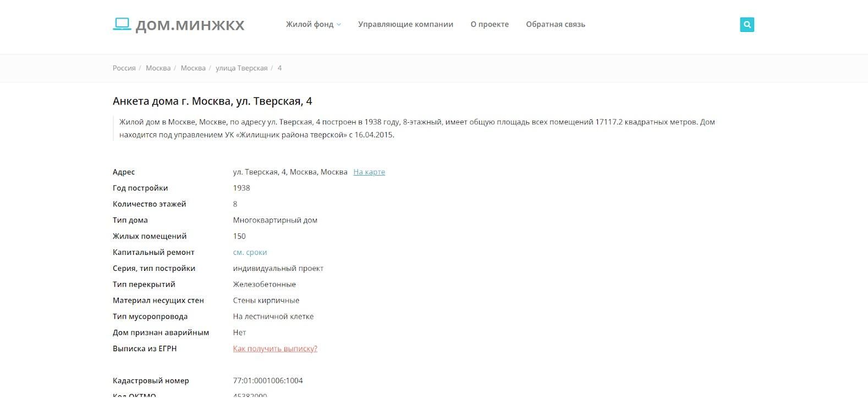Go to the улица Тверская breadcrumb

coord(241,68)
